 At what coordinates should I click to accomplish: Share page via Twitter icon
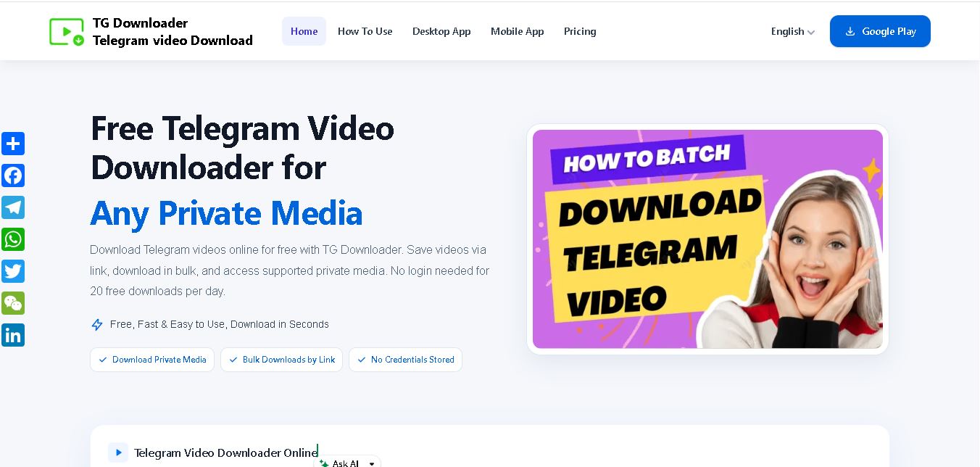point(13,271)
